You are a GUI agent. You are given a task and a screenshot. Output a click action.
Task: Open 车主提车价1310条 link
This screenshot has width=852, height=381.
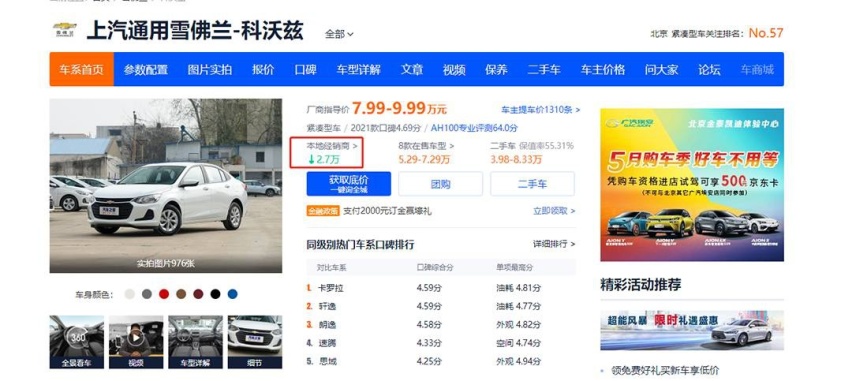point(540,110)
